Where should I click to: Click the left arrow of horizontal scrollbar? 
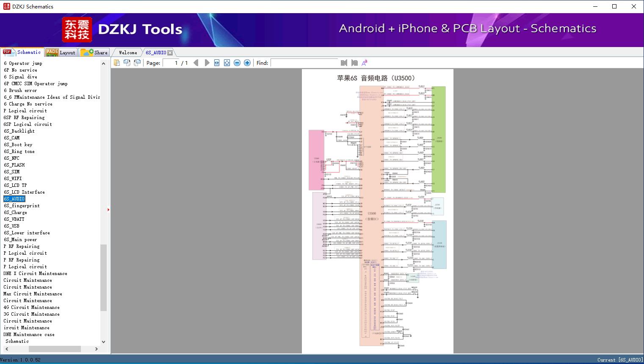click(x=6, y=349)
